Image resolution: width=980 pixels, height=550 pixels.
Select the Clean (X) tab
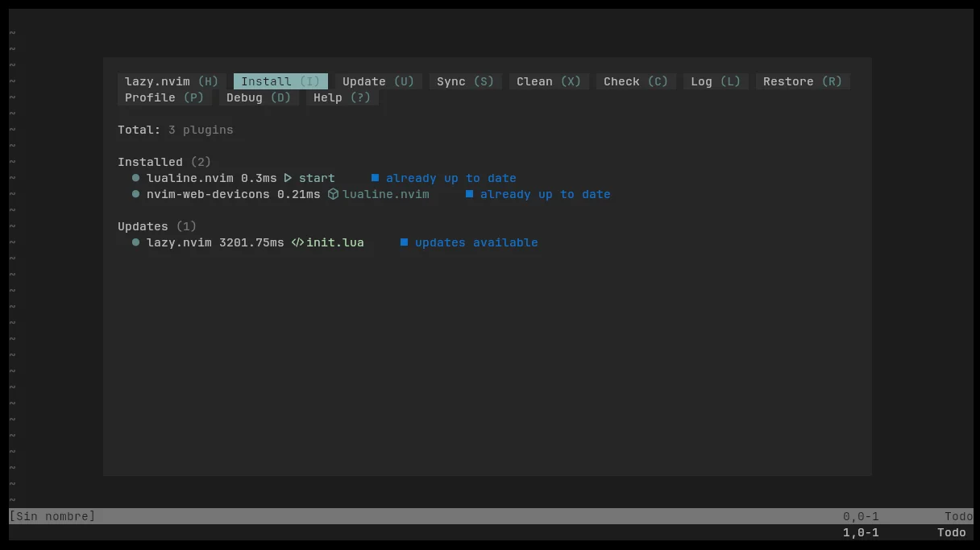pyautogui.click(x=549, y=81)
